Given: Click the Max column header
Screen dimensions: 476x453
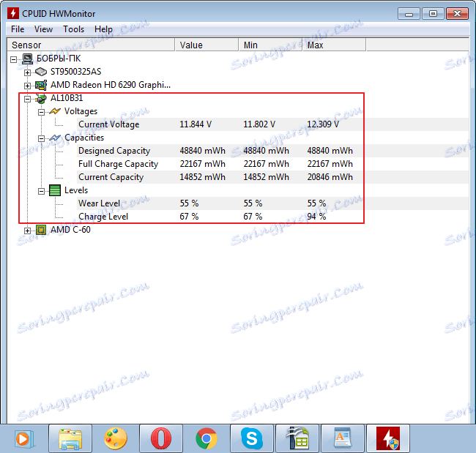Looking at the screenshot, I should [x=334, y=45].
